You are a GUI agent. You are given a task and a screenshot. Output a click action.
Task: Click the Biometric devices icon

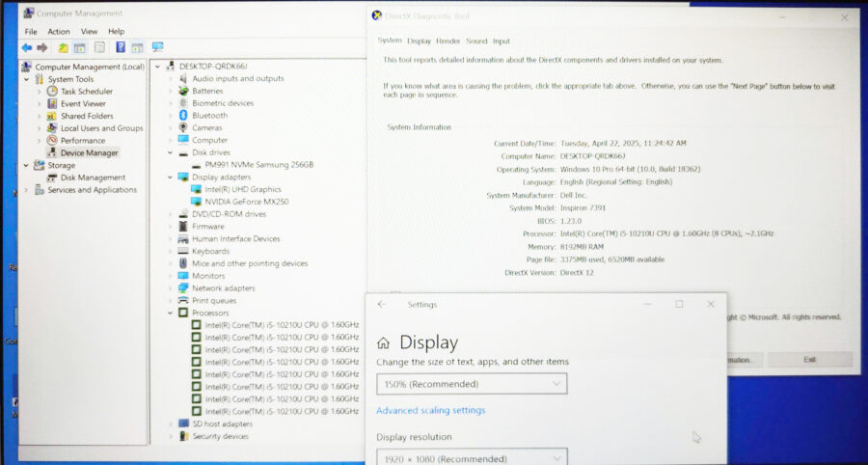pyautogui.click(x=183, y=103)
